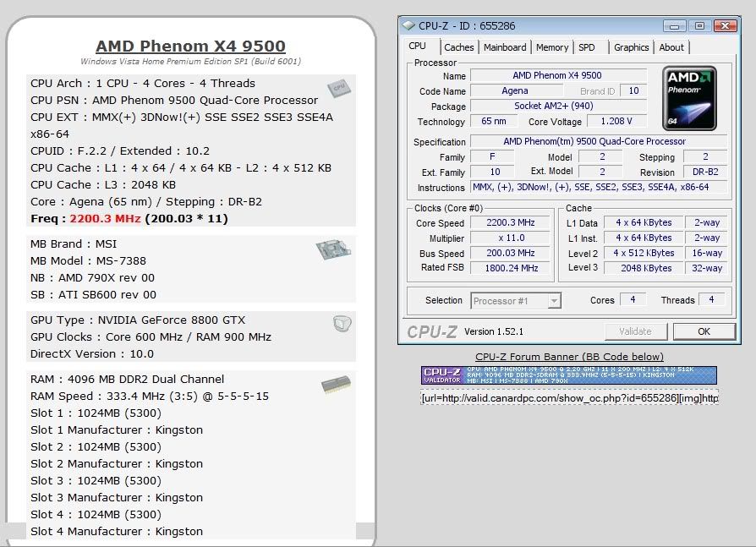This screenshot has width=756, height=547.
Task: Click the CPU-Z Forum Banner link
Action: (569, 357)
